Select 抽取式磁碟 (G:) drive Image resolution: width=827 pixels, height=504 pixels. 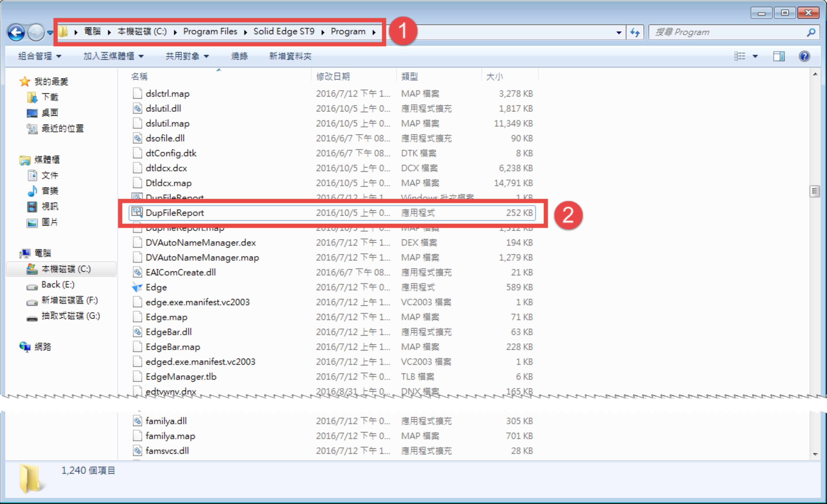click(x=71, y=316)
